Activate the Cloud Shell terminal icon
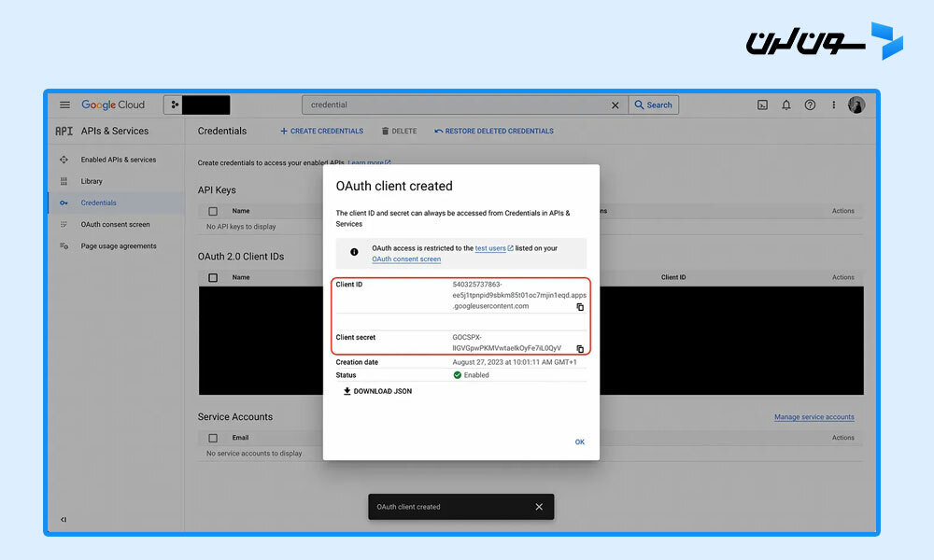 click(x=762, y=105)
